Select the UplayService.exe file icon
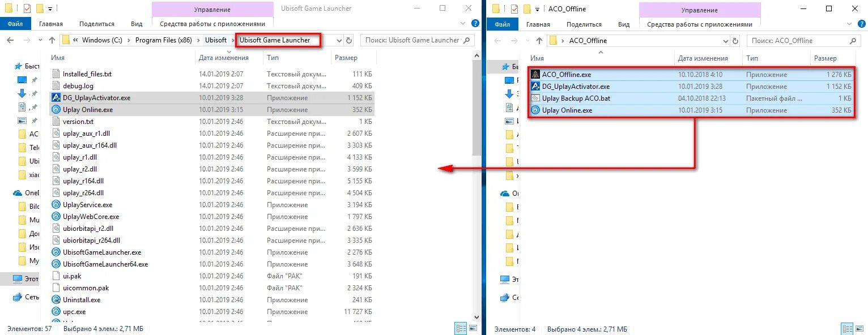 [56, 205]
